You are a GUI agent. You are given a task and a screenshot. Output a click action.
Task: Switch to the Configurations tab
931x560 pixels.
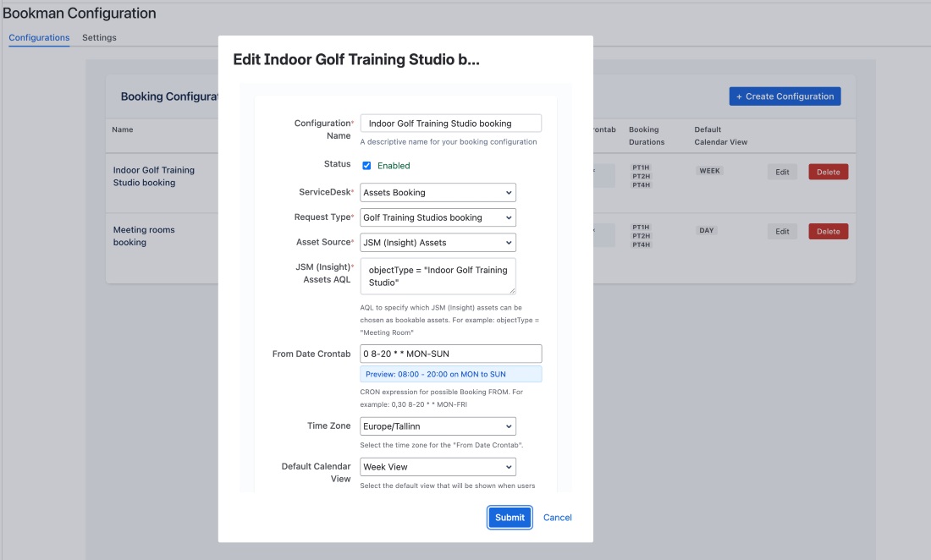(x=39, y=38)
